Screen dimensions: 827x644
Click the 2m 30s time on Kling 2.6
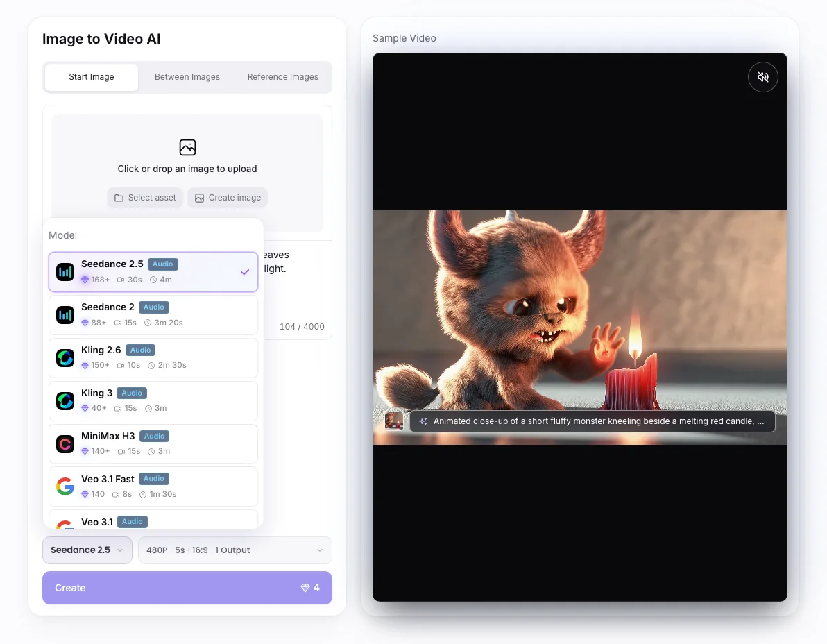[x=172, y=366]
